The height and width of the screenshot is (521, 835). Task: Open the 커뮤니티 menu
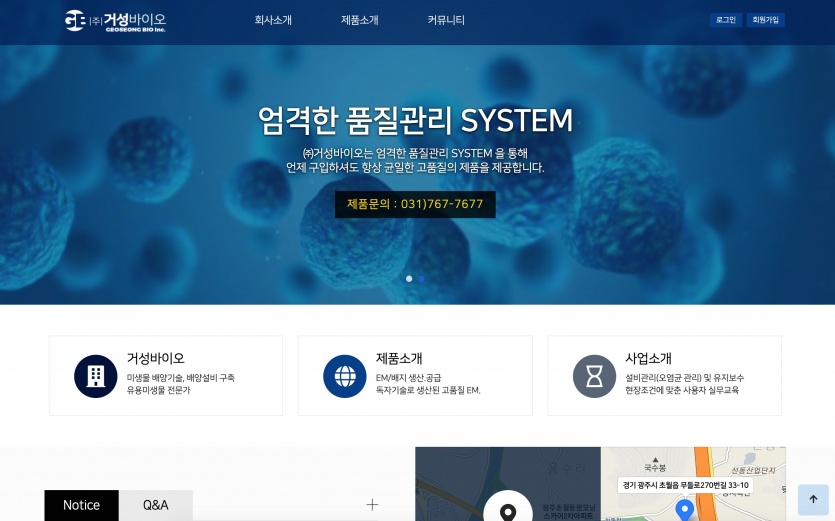coord(446,20)
